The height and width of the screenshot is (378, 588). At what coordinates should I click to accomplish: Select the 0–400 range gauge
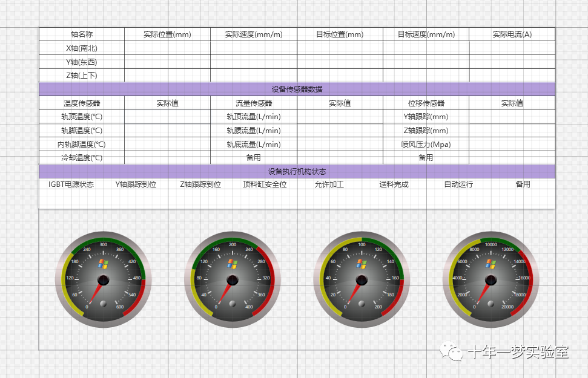pos(233,279)
